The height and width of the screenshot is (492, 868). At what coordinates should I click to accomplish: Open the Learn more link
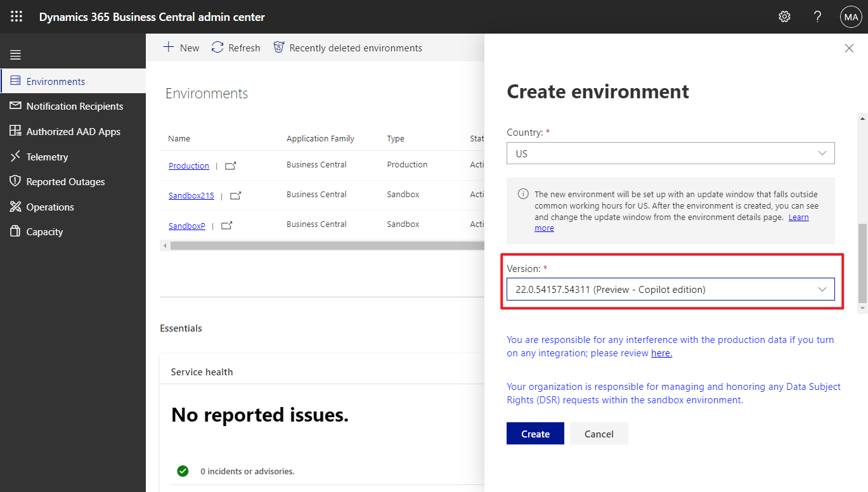(x=798, y=217)
